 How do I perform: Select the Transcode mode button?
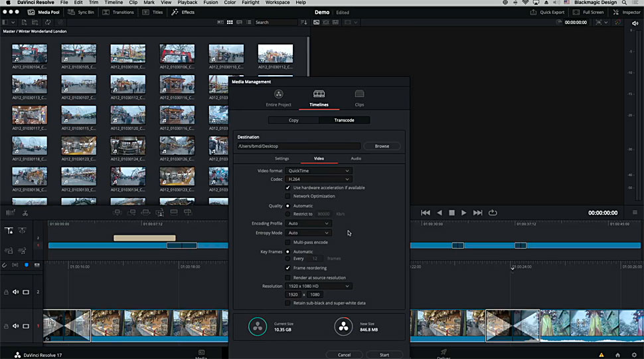[344, 120]
